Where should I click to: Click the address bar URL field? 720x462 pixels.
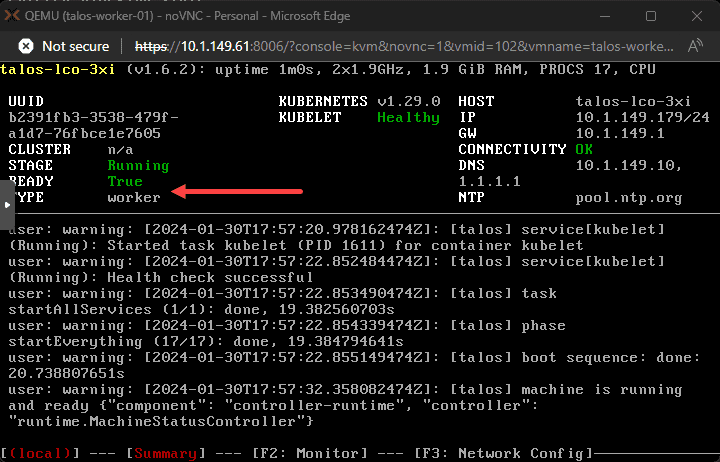point(404,46)
